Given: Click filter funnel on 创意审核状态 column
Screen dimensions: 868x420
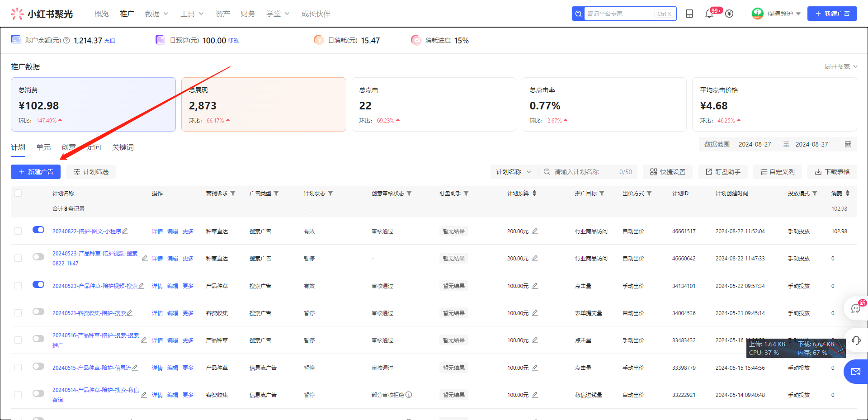Looking at the screenshot, I should tap(409, 193).
